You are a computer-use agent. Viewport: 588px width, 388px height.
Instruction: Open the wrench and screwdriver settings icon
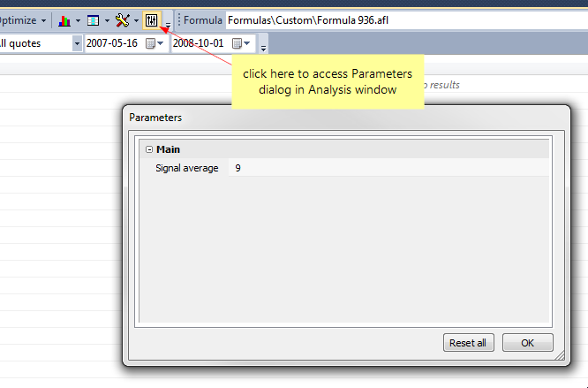point(122,20)
